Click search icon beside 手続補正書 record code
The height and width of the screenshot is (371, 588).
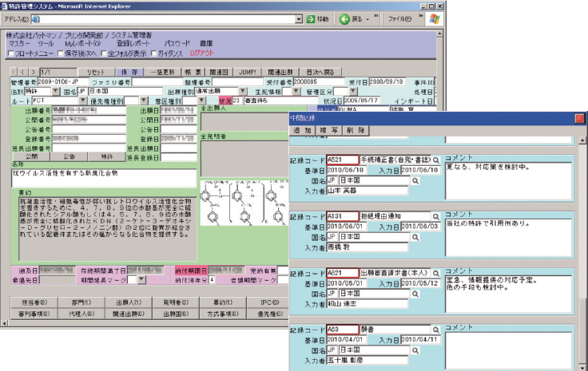tap(436, 160)
